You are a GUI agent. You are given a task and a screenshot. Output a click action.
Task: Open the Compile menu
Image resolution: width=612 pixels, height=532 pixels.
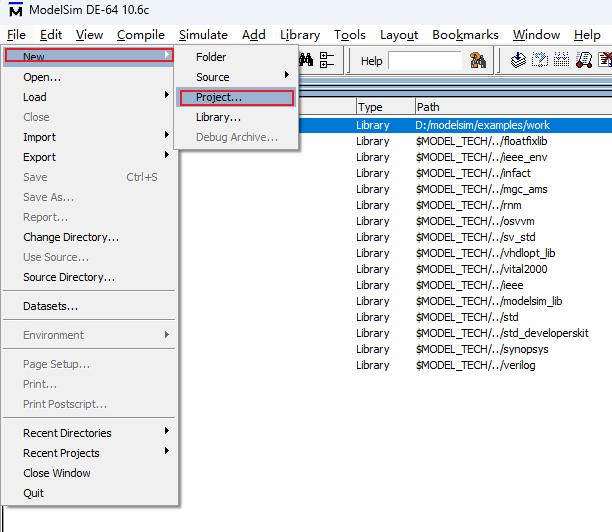(x=141, y=35)
